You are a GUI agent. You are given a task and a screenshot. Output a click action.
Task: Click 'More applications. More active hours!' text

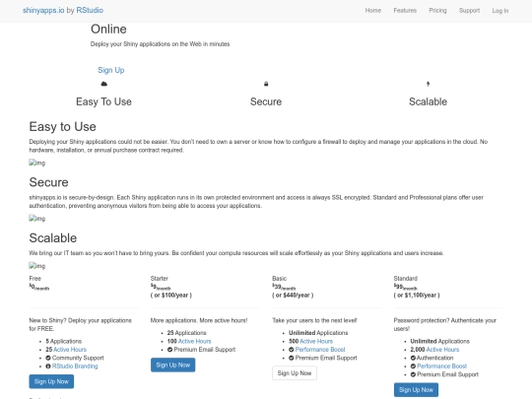click(199, 320)
